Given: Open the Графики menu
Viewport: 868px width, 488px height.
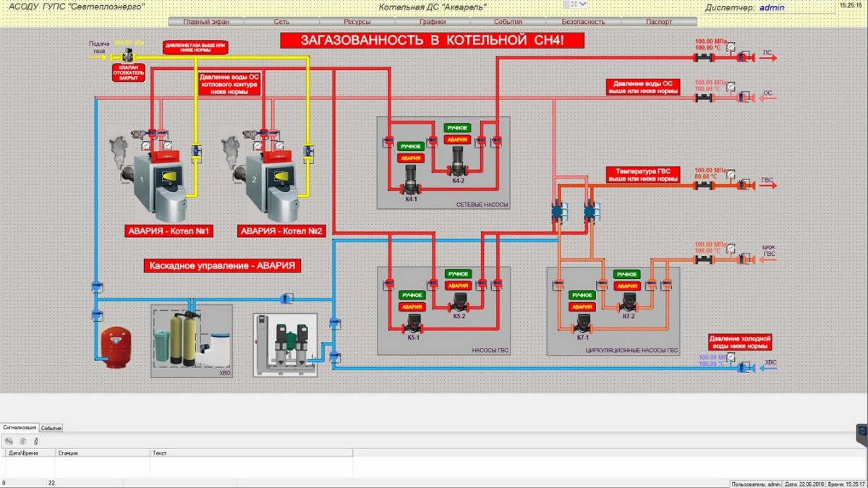Looking at the screenshot, I should pyautogui.click(x=432, y=22).
